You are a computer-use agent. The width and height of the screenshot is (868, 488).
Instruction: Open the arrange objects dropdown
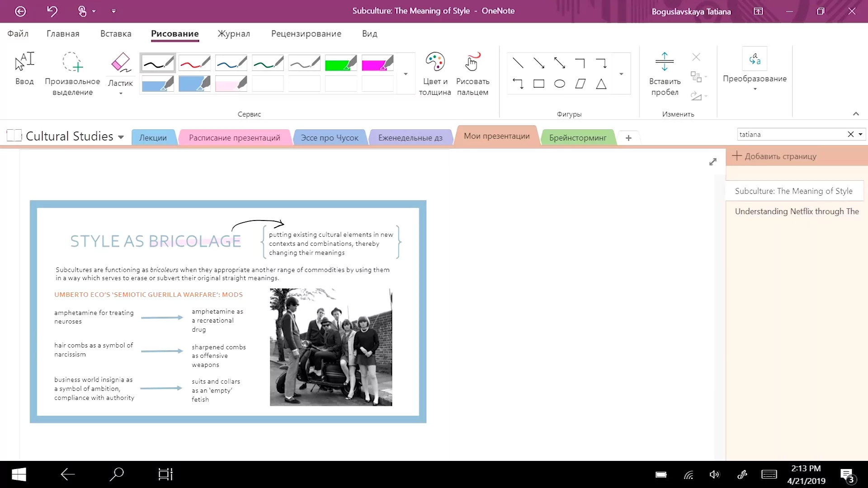point(698,77)
